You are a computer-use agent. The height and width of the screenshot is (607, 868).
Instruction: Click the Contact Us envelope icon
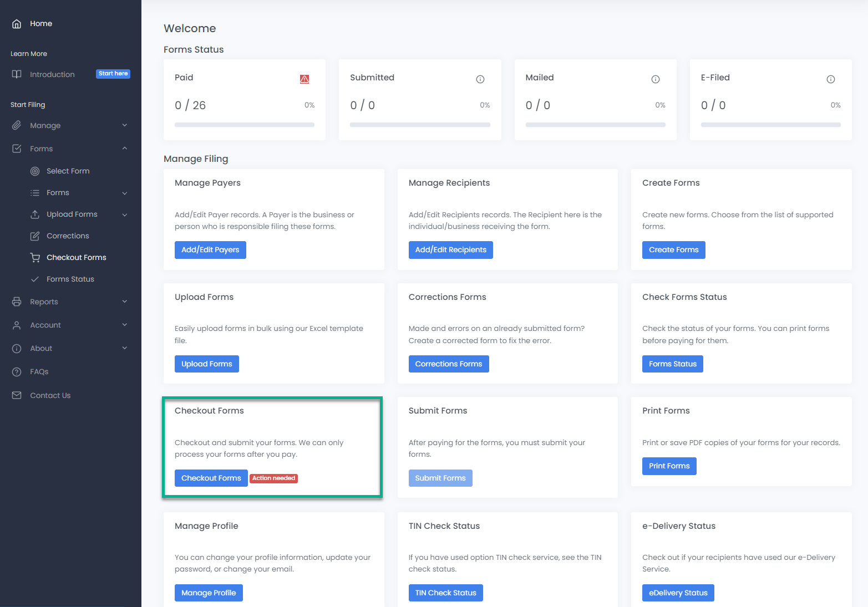point(17,395)
